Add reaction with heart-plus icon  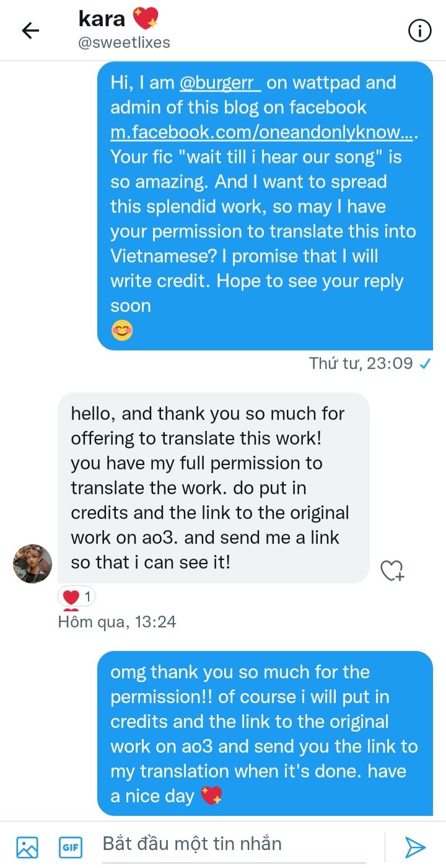(391, 570)
